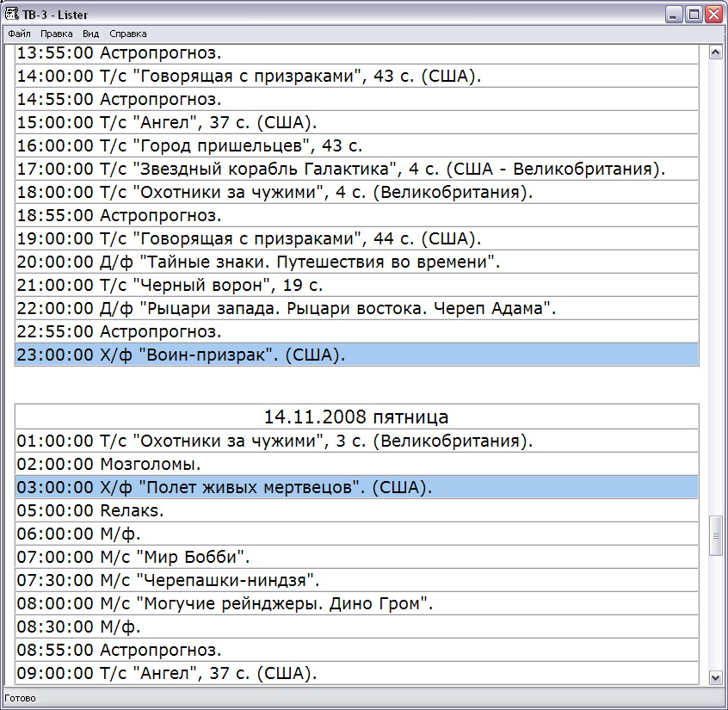Open the Файл menu
Screen dimensions: 728x710
tap(19, 34)
